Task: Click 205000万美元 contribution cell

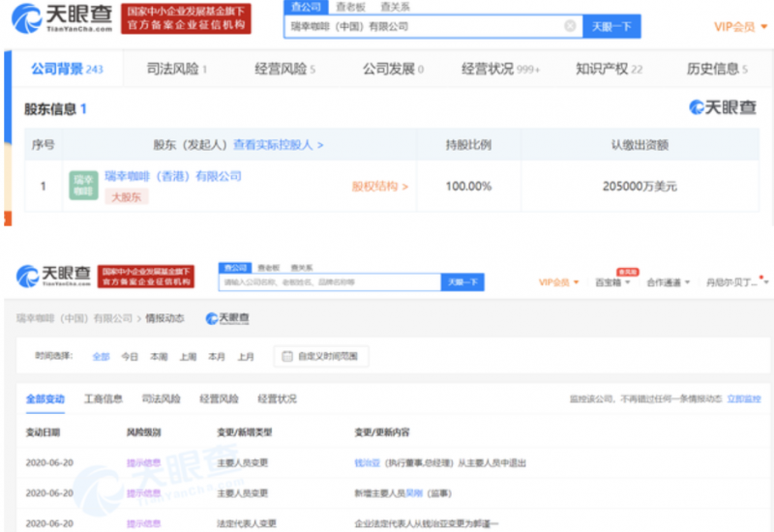Action: (640, 186)
